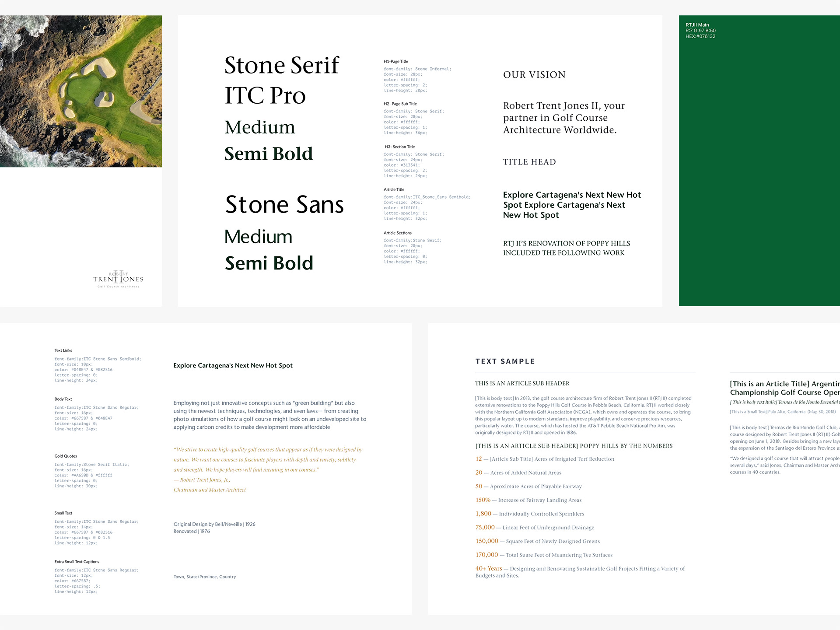Image resolution: width=840 pixels, height=630 pixels.
Task: Click '12 — Acres of Irrigated Turf Reduction' row
Action: tap(545, 459)
